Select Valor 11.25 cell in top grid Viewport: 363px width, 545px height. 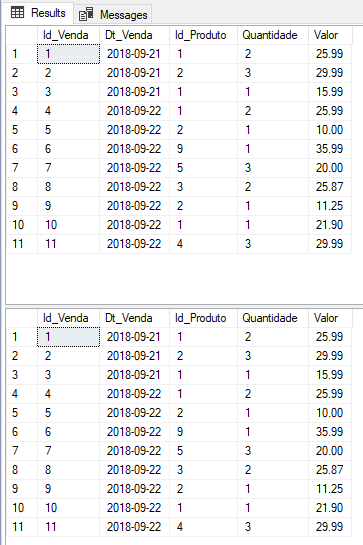pyautogui.click(x=330, y=206)
